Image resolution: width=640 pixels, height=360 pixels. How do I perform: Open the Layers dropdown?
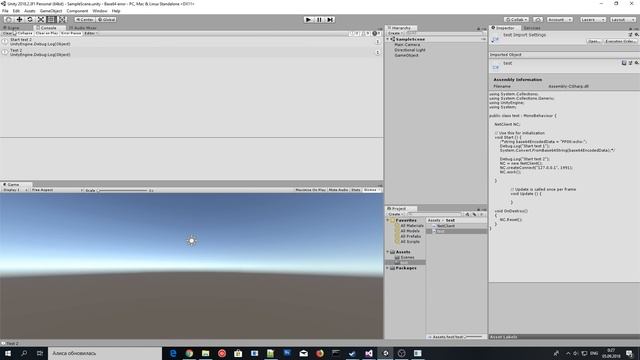coord(592,20)
